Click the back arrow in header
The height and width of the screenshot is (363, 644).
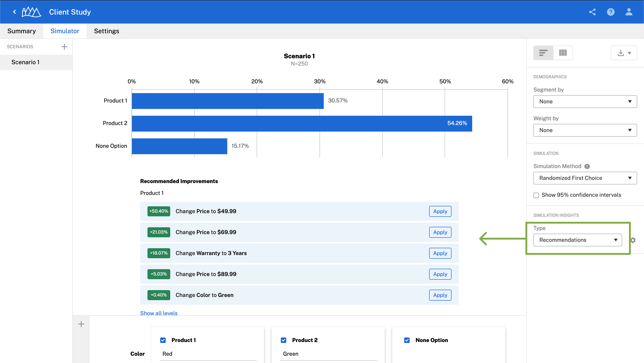(x=15, y=12)
